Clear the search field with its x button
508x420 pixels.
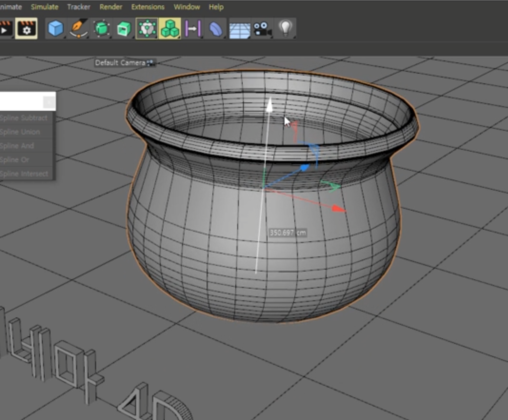pyautogui.click(x=49, y=102)
